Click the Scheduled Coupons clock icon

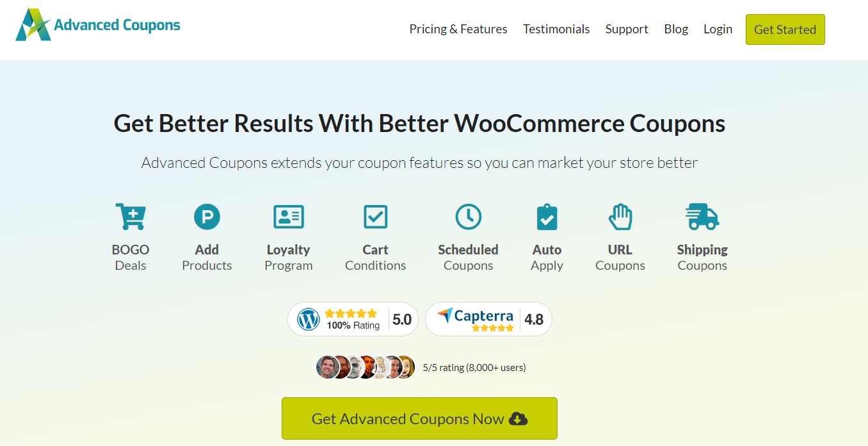pyautogui.click(x=468, y=216)
